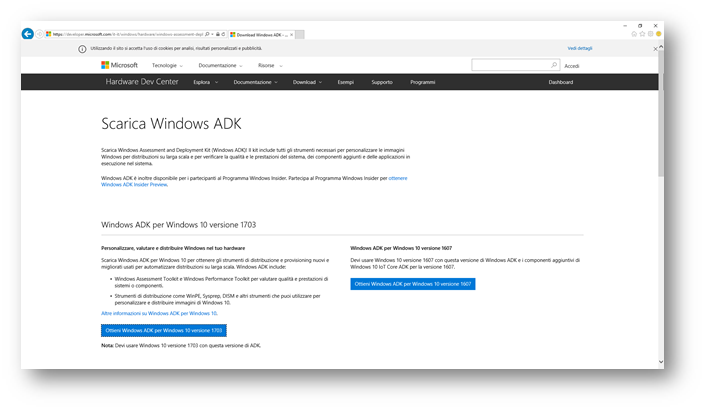706x411 pixels.
Task: Click the browser back arrow button
Action: [x=27, y=34]
